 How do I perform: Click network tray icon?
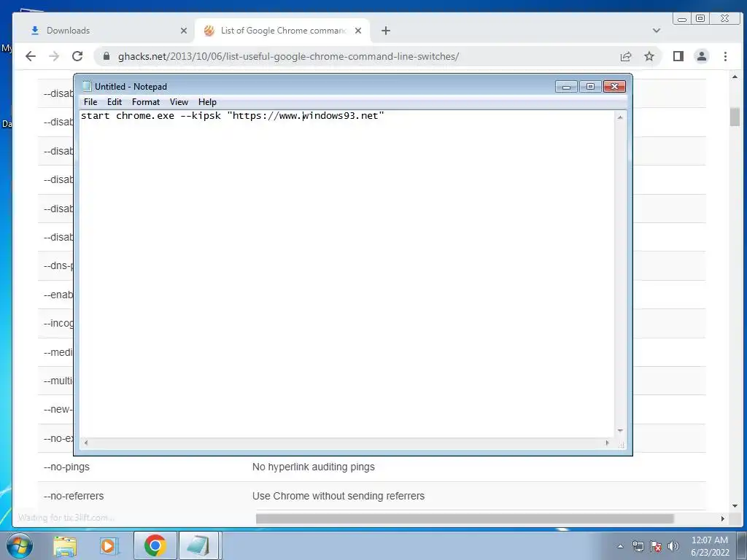coord(638,546)
